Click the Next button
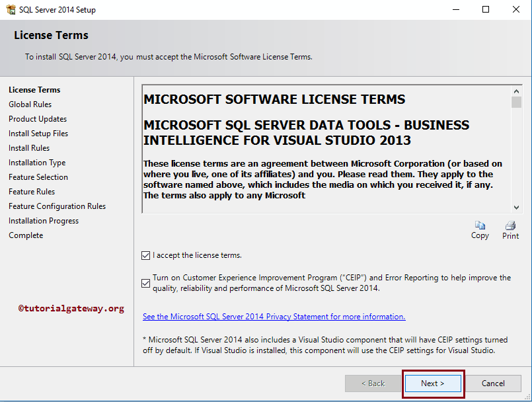 point(432,383)
